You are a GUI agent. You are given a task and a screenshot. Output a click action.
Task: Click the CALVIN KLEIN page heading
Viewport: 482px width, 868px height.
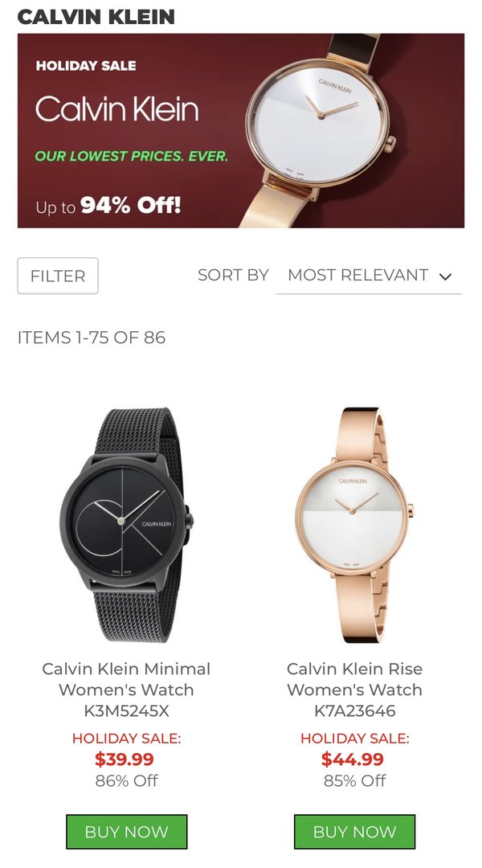(x=96, y=17)
